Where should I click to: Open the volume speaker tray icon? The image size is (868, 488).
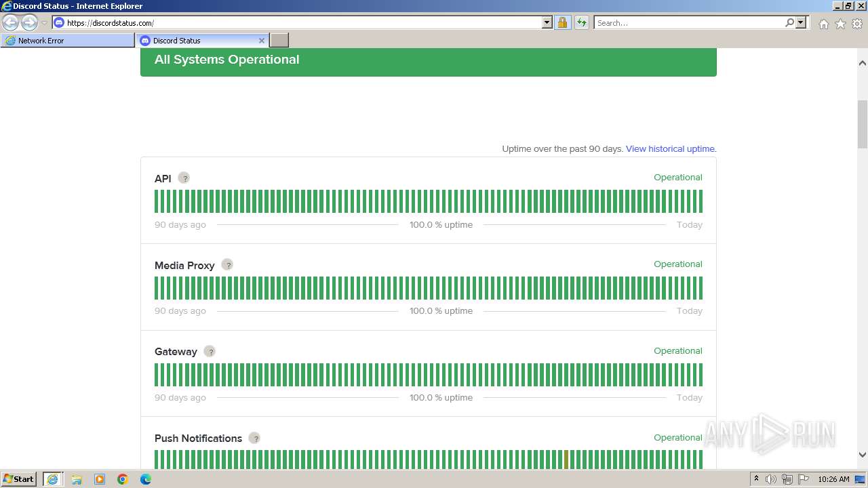pyautogui.click(x=771, y=479)
